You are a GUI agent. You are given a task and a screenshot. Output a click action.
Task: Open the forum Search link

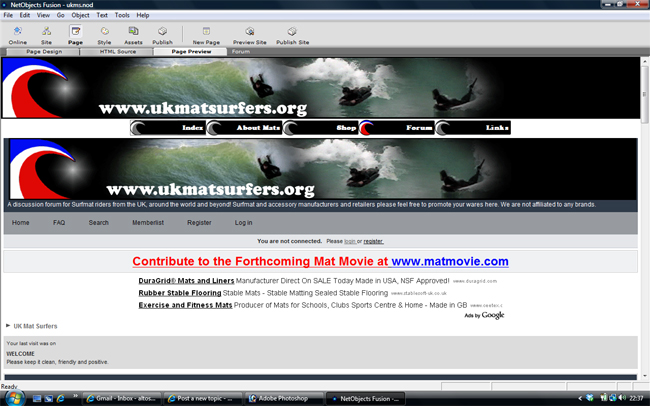point(98,223)
